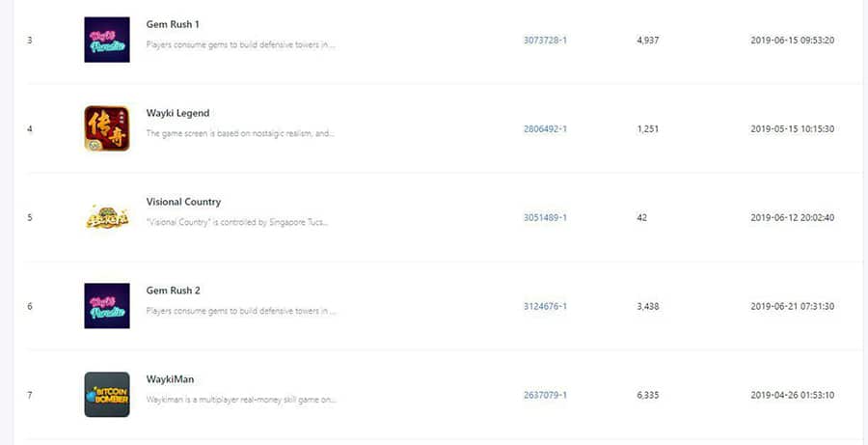This screenshot has width=868, height=445.
Task: Select the Wayki Legend title
Action: 177,113
